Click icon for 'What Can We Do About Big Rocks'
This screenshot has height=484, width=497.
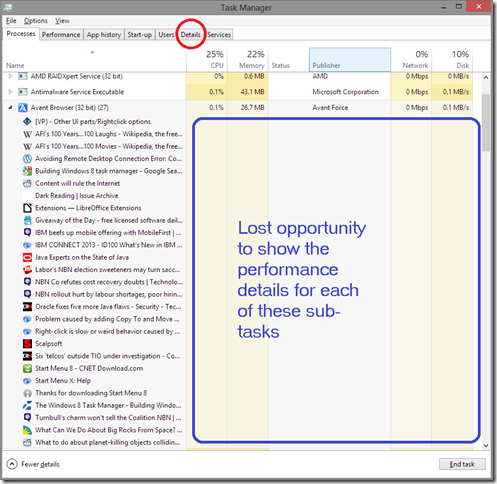point(27,430)
